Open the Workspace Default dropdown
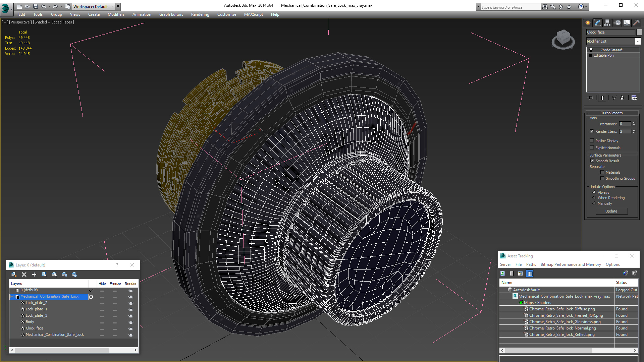 coord(94,6)
